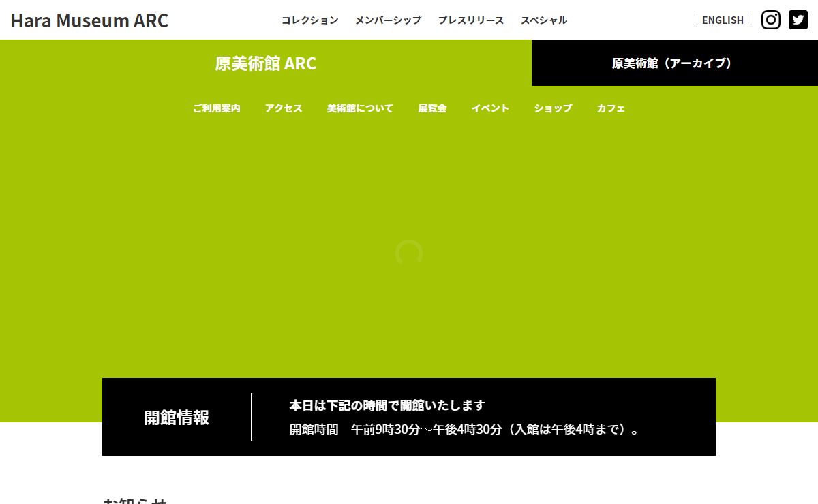This screenshot has width=818, height=504.
Task: Open the 展覧会 page
Action: pos(432,108)
